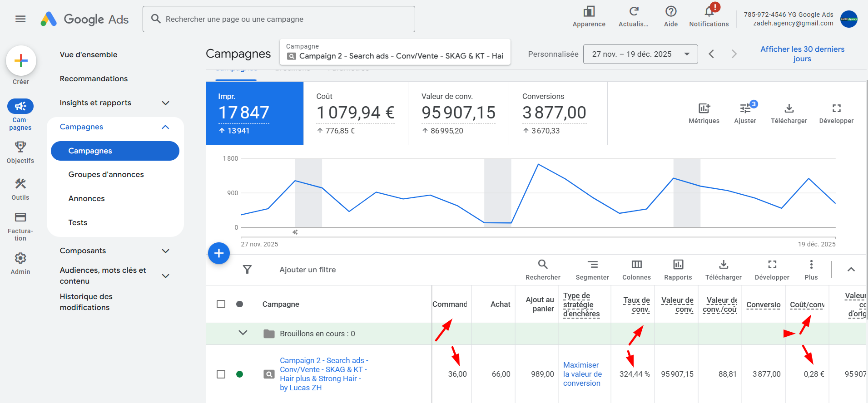Select Groupes d'annonces in the sidebar
This screenshot has width=868, height=403.
(x=106, y=175)
